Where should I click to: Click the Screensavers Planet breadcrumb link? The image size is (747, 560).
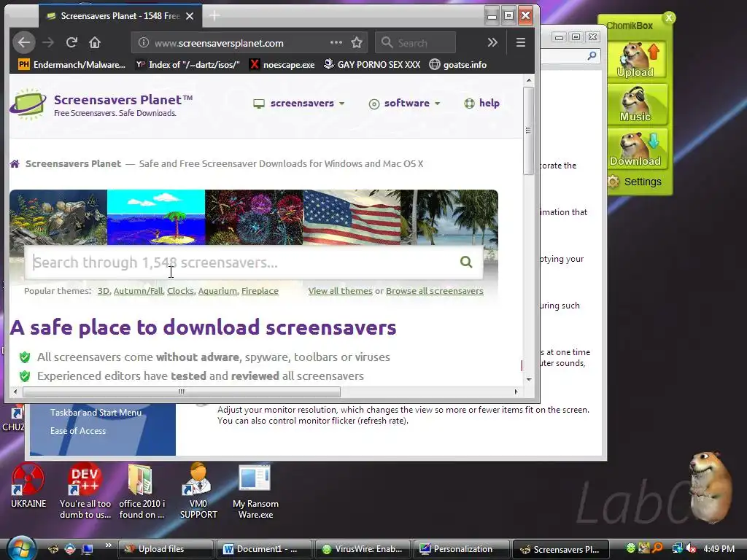pos(73,164)
